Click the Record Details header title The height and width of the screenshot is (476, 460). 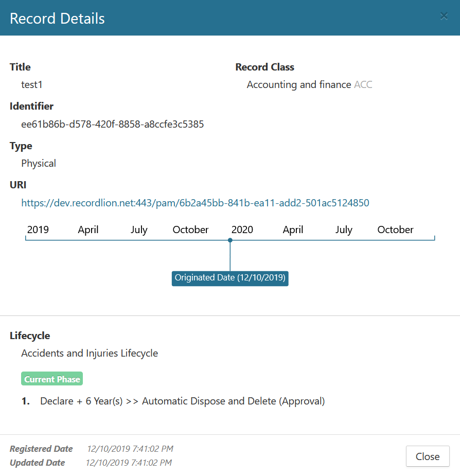[57, 19]
